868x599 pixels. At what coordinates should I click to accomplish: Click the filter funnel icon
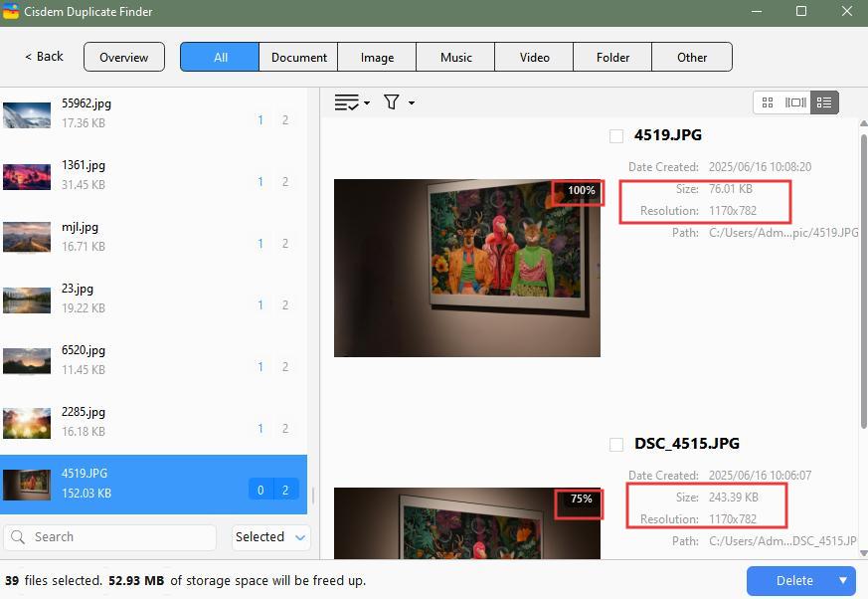[392, 101]
